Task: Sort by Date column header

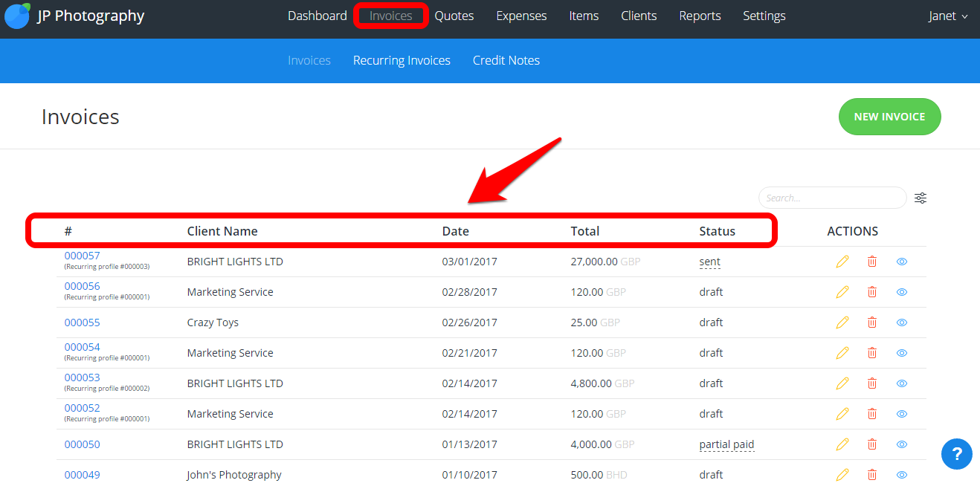Action: (x=456, y=231)
